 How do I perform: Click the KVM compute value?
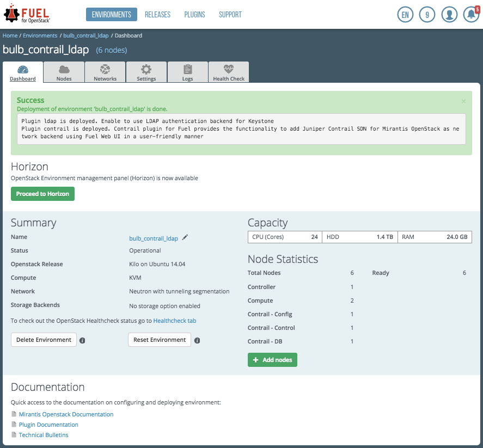tap(135, 278)
